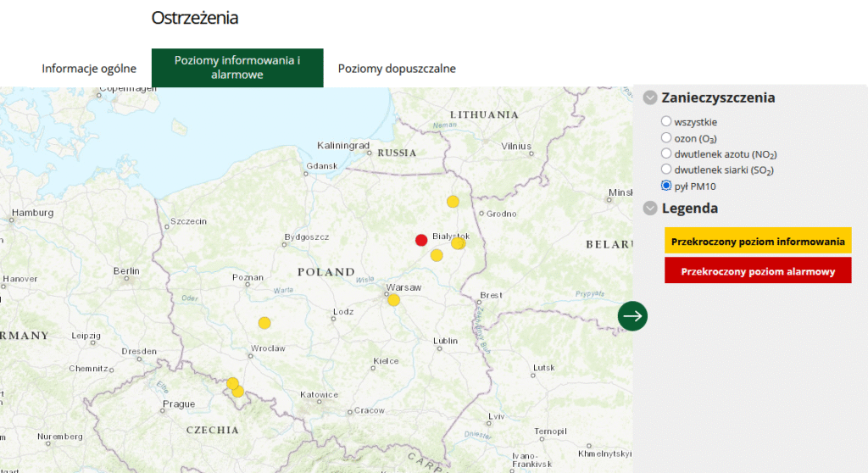Click the yellow marker north of Bialystok near Grodno
Viewport: 868px width, 473px height.
tap(453, 202)
